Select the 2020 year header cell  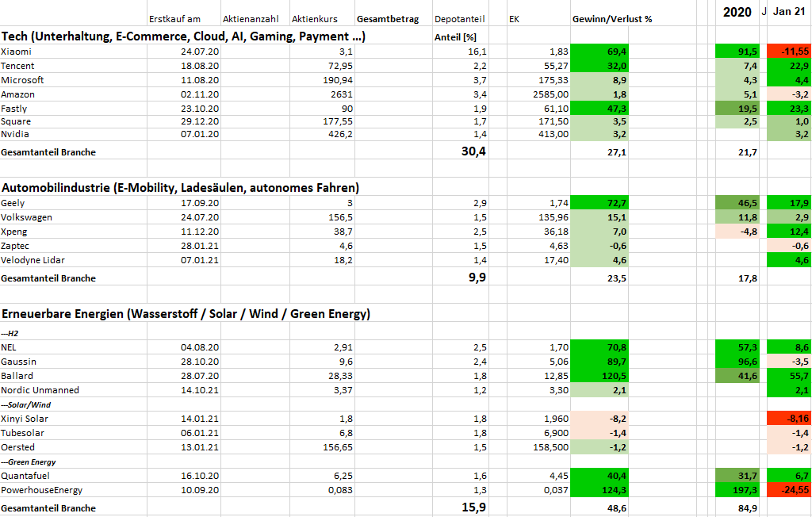click(737, 12)
